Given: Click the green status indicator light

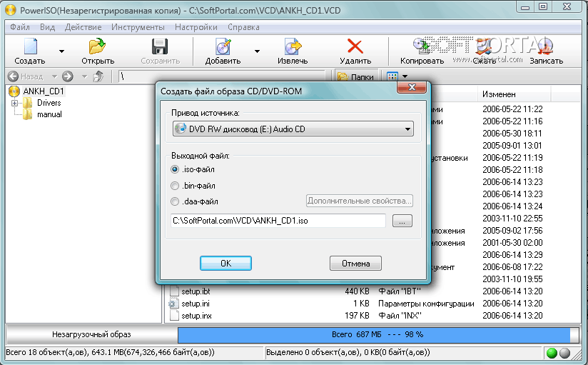Looking at the screenshot, I should (552, 353).
